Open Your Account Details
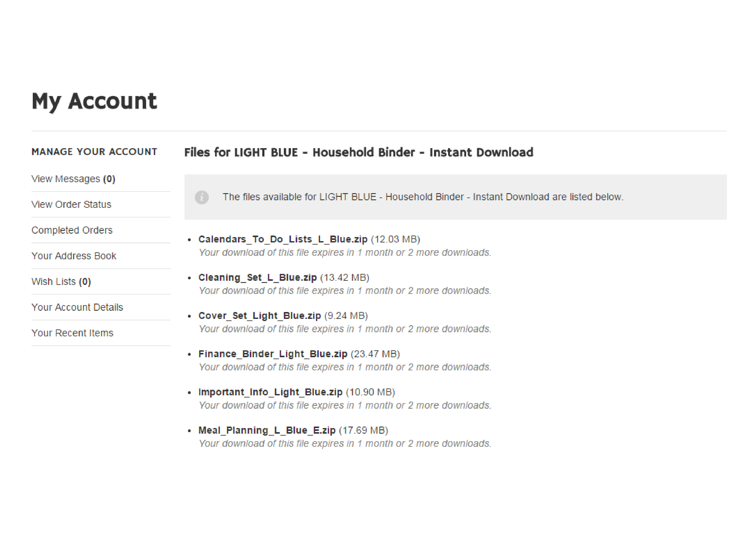756x534 pixels. [x=77, y=307]
